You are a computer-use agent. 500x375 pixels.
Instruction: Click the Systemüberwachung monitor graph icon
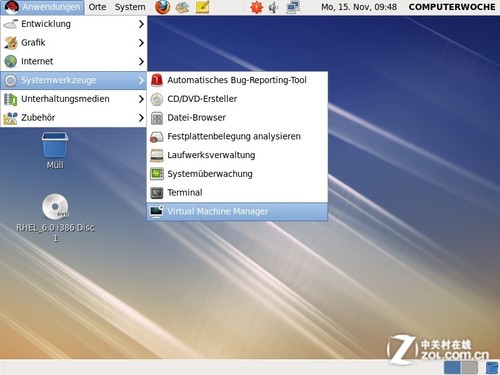[x=157, y=174]
